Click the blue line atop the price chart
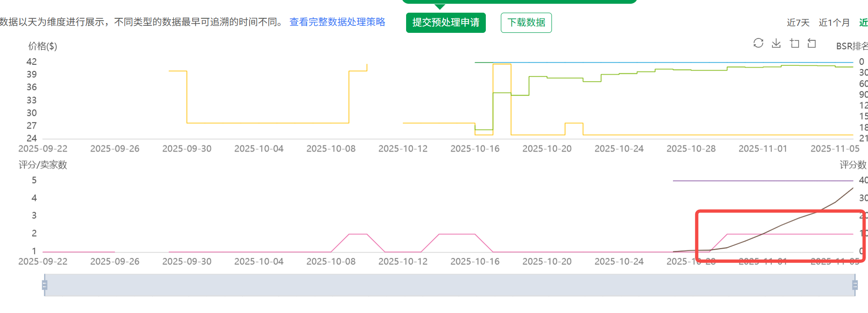 coord(657,62)
